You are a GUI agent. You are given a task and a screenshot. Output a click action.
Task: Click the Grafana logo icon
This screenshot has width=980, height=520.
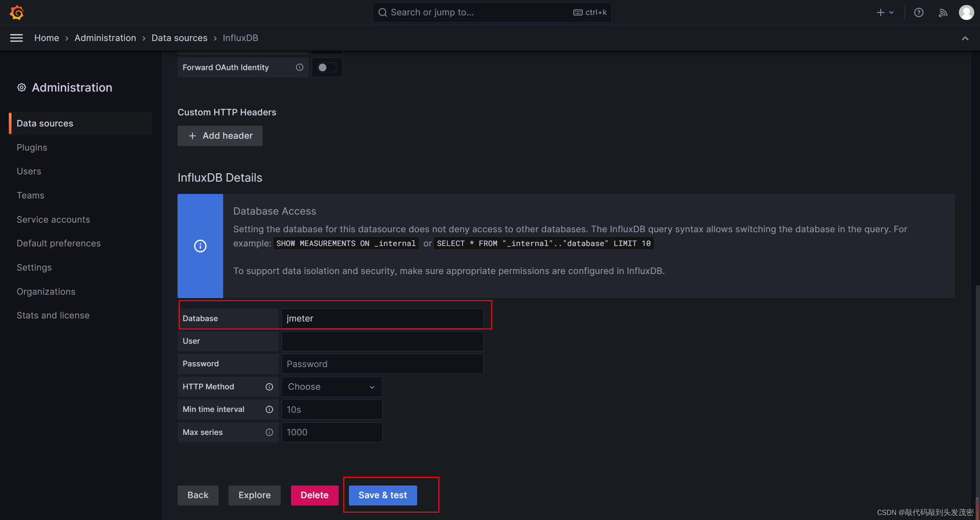pyautogui.click(x=17, y=13)
